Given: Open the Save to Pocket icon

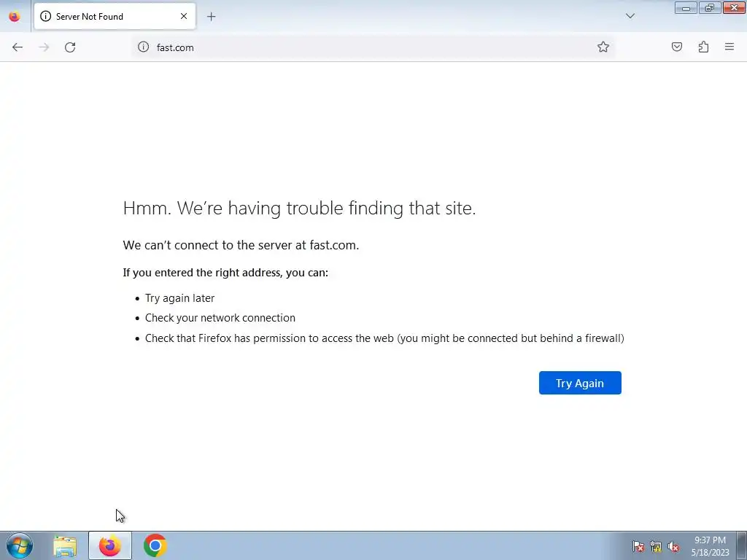Looking at the screenshot, I should (676, 47).
